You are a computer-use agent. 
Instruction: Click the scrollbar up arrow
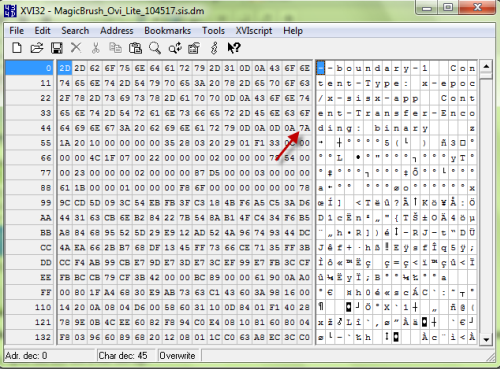pos(486,66)
